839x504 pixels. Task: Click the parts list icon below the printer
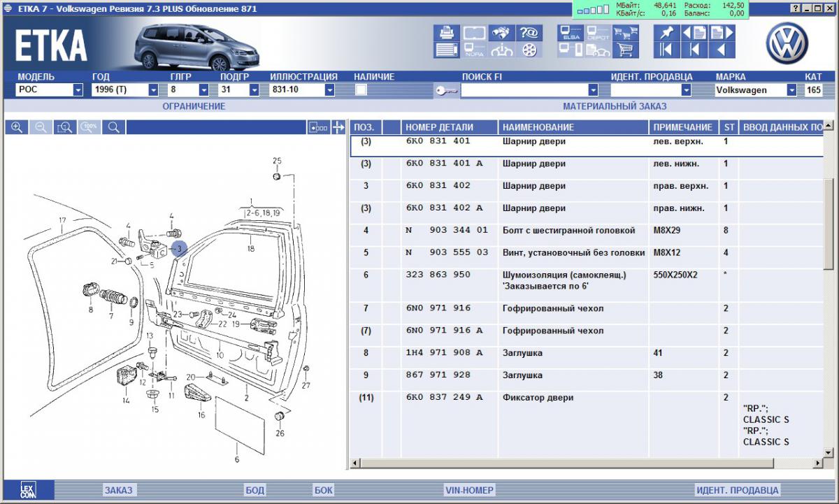[x=445, y=50]
